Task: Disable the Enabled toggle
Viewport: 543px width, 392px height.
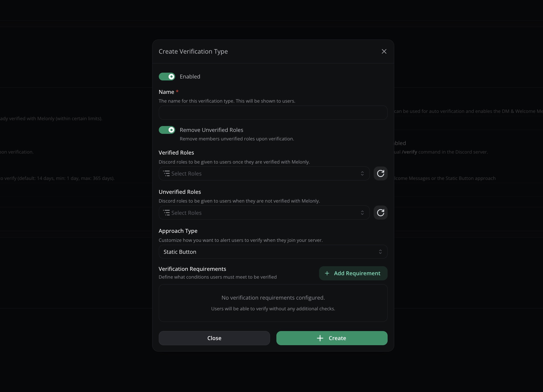Action: tap(167, 76)
